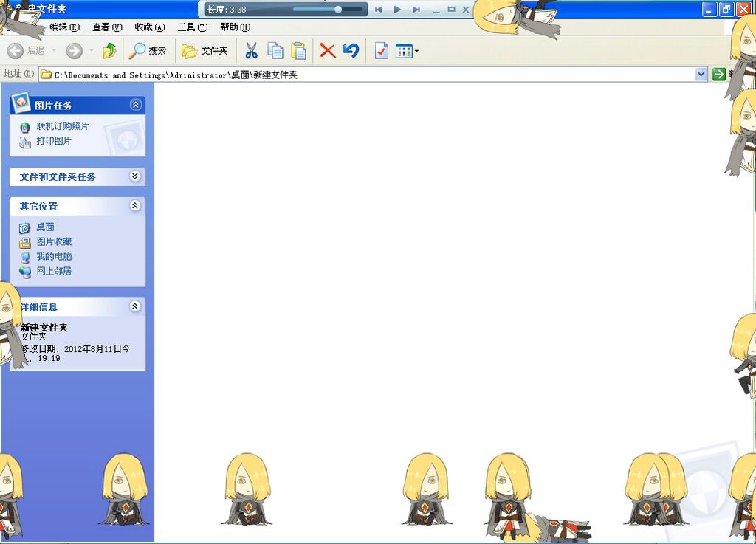Viewport: 756px width, 544px height.
Task: Click the Copy icon in toolbar
Action: (x=275, y=51)
